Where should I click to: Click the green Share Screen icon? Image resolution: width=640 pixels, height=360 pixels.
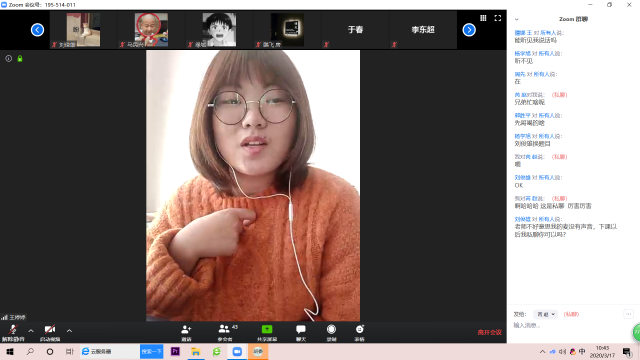(x=267, y=329)
